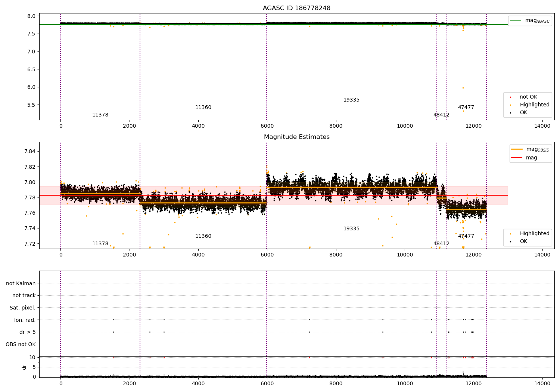Viewport: 560px width, 392px height.
Task: Click obsid label 19335 in the top plot
Action: click(x=351, y=100)
